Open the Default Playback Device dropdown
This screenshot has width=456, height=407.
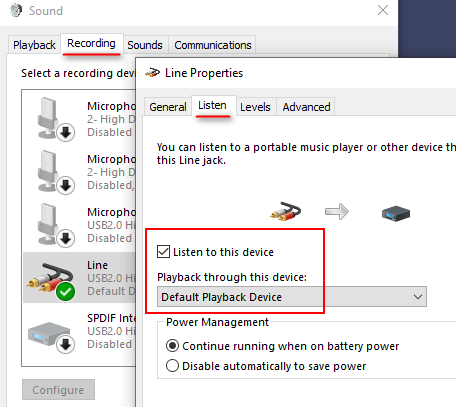point(292,297)
